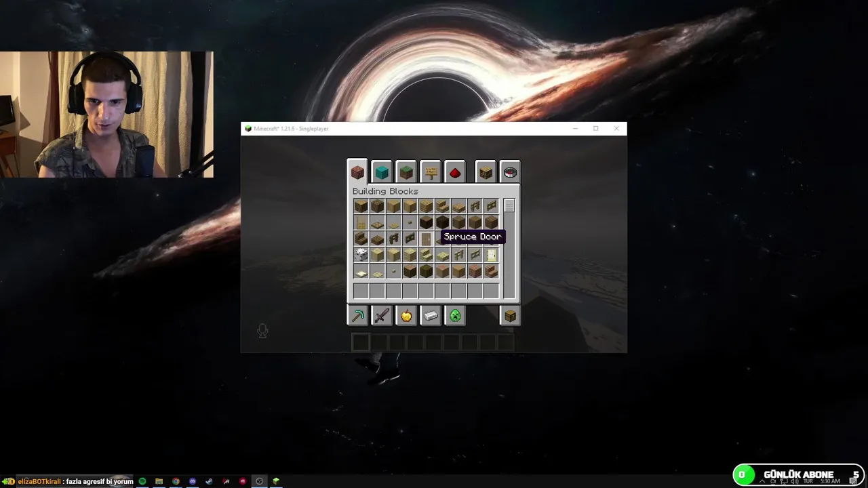
Task: Select the Spruce Planks block
Action: pos(491,222)
